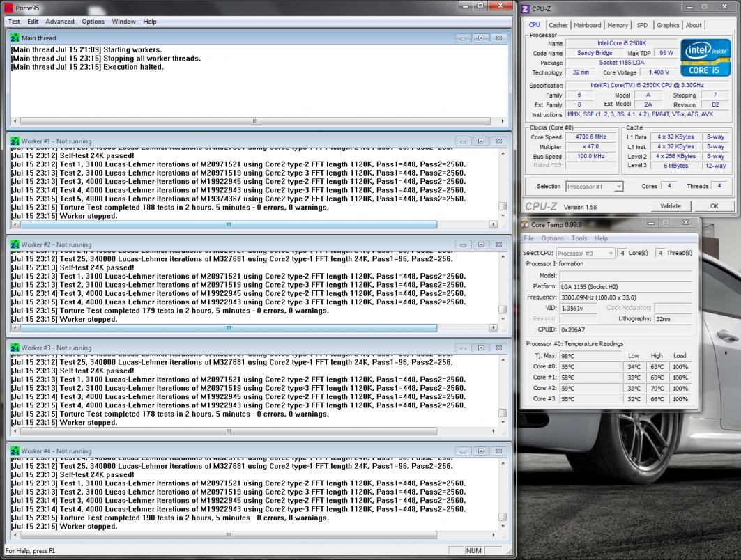Click the Worker #3 window icon
Screen dimensions: 741x560
pyautogui.click(x=15, y=348)
